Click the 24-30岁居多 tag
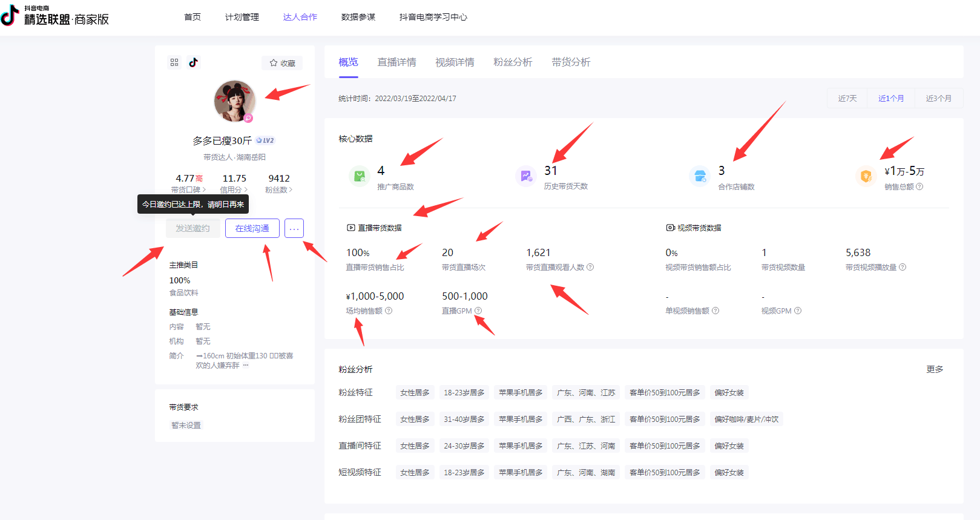Image resolution: width=980 pixels, height=520 pixels. pyautogui.click(x=464, y=446)
